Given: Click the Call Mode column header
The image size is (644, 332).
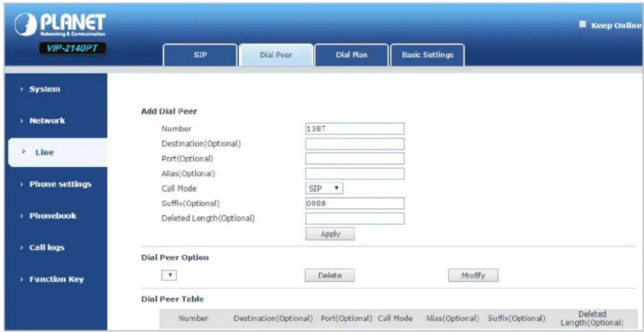Looking at the screenshot, I should tap(395, 318).
